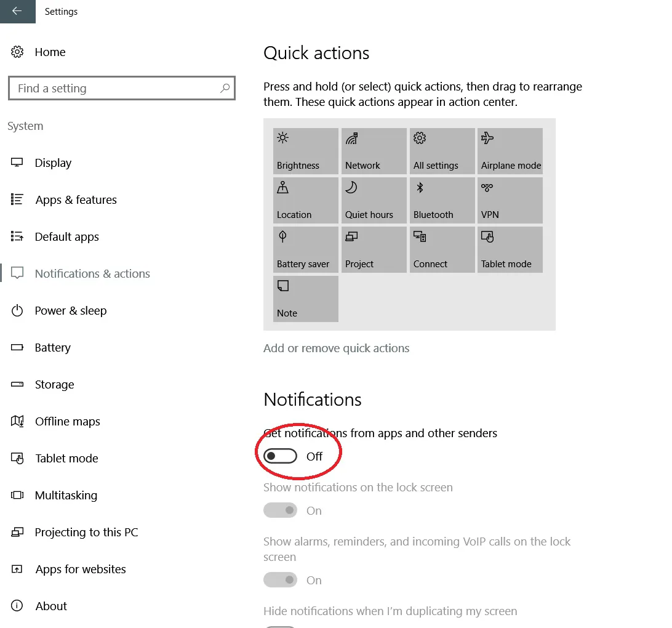Select the Project quick action tile
The height and width of the screenshot is (628, 672).
pyautogui.click(x=374, y=249)
